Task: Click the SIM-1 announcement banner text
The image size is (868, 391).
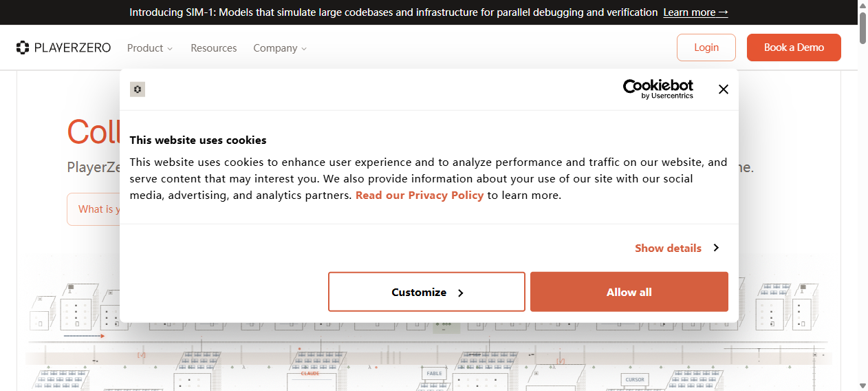Action: [393, 12]
